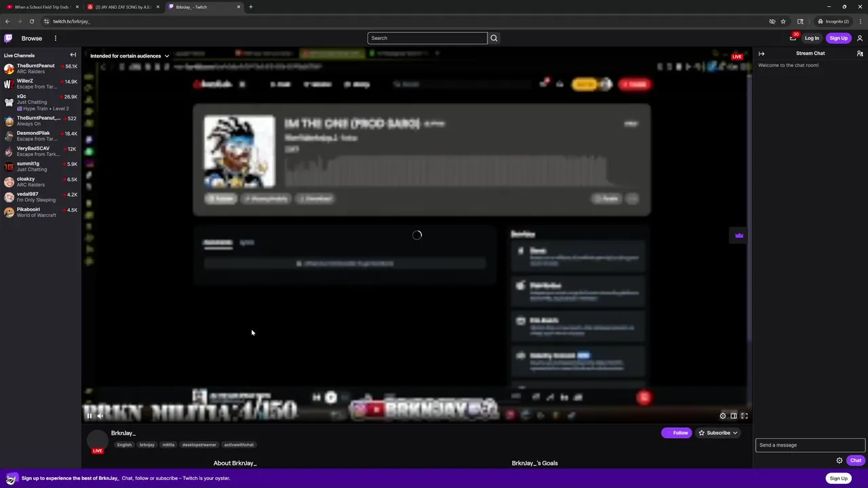Expand the Subscribe dropdown arrow
The width and height of the screenshot is (868, 488).
[x=735, y=432]
